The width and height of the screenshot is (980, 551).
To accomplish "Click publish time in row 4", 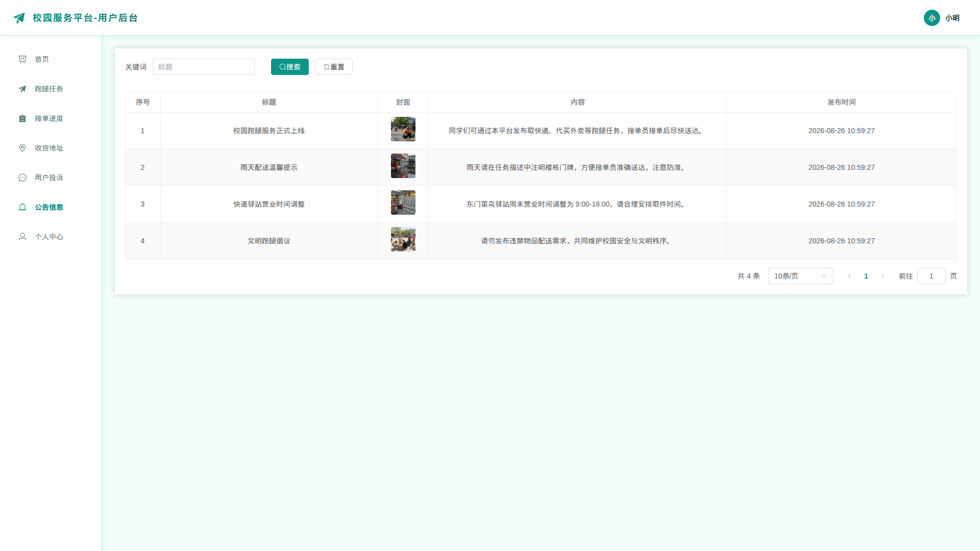I will pos(842,241).
